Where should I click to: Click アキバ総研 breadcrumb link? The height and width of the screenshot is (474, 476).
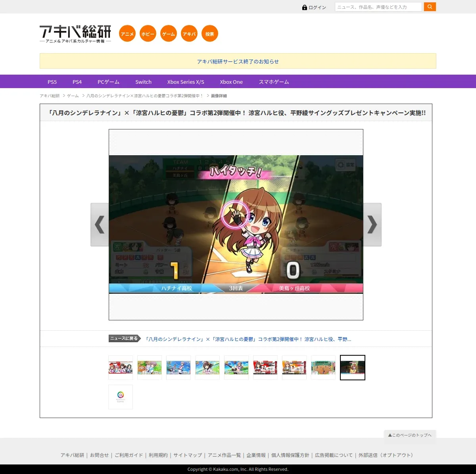tap(50, 96)
